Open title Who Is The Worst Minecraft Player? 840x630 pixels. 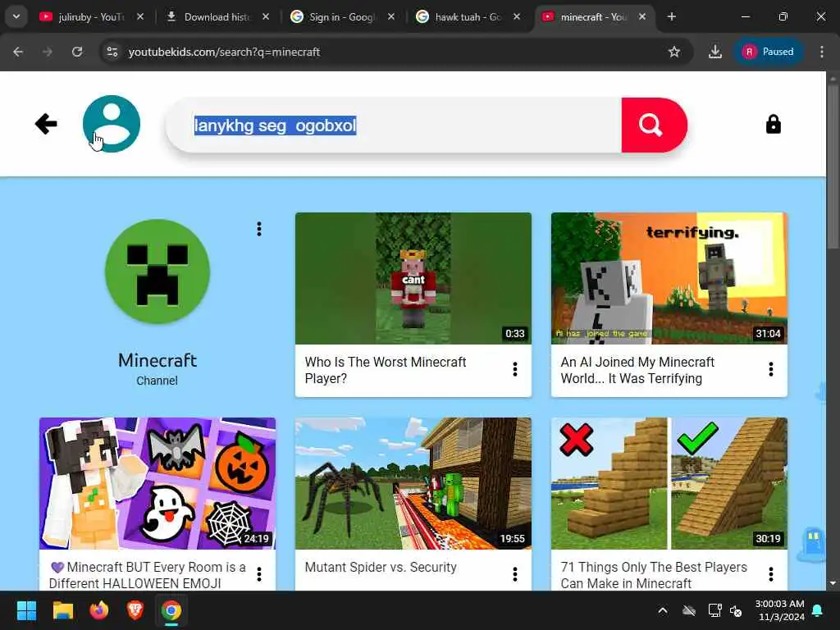pos(386,370)
